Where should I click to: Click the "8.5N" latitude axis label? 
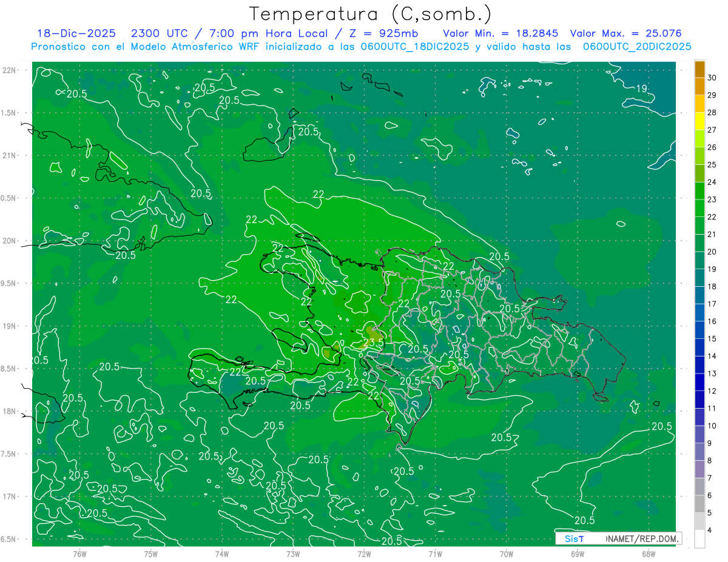(9, 369)
